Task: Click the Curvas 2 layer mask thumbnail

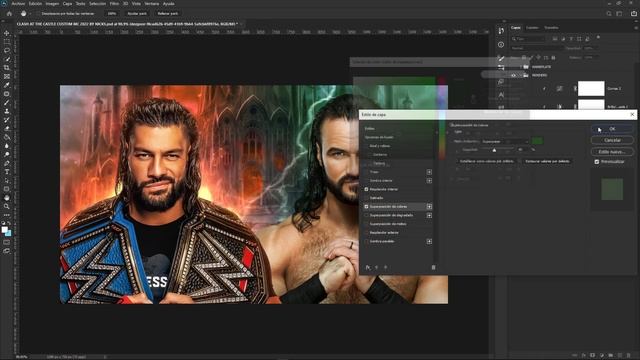Action: point(591,89)
